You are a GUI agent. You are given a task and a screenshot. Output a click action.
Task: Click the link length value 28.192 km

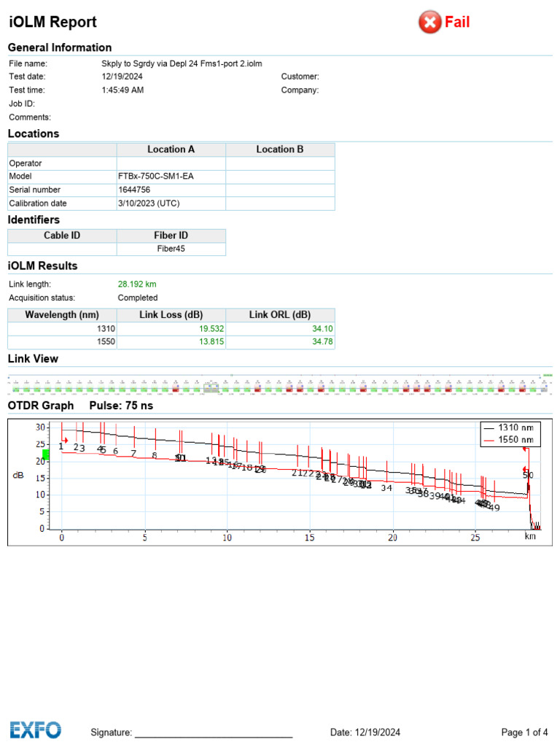(137, 284)
